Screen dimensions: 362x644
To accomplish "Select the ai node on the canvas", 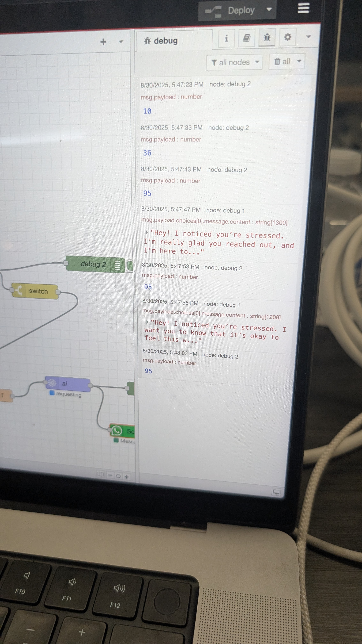I will (x=68, y=384).
